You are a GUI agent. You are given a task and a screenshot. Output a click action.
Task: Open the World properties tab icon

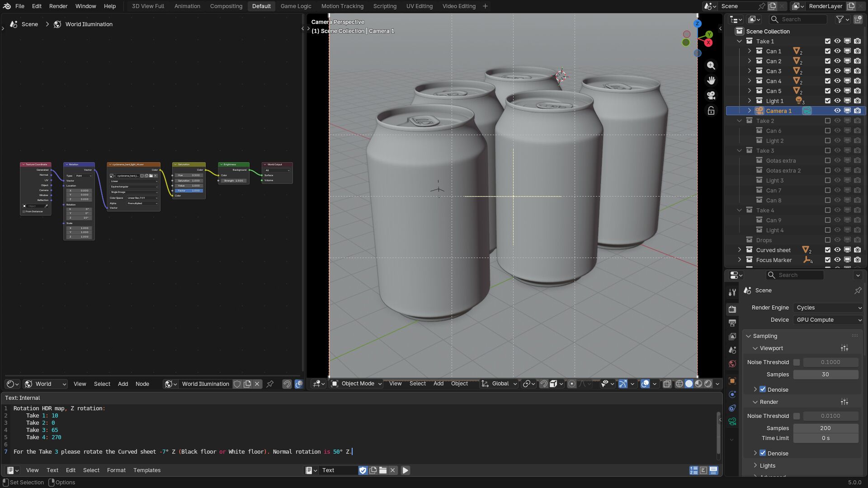732,364
